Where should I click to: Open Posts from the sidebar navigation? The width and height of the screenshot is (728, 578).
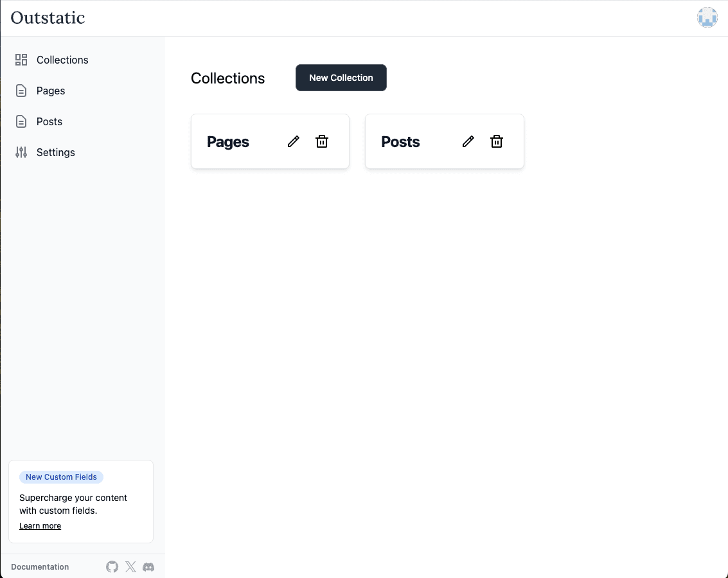[x=49, y=121]
